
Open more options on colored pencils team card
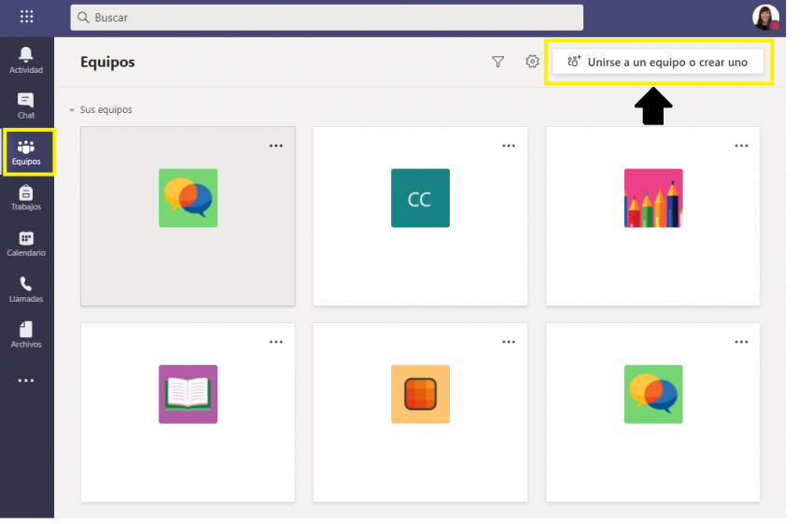[x=741, y=146]
